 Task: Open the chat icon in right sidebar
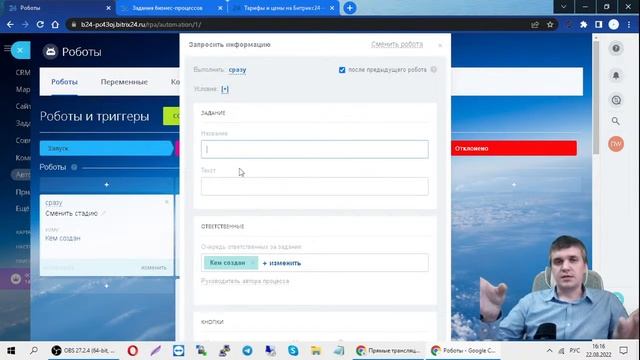click(616, 100)
